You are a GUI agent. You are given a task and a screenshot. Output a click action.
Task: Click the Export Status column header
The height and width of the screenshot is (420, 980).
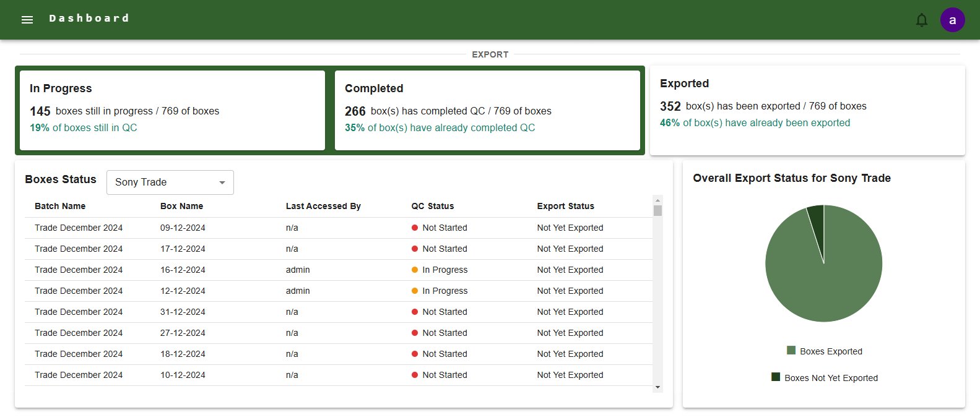coord(565,206)
